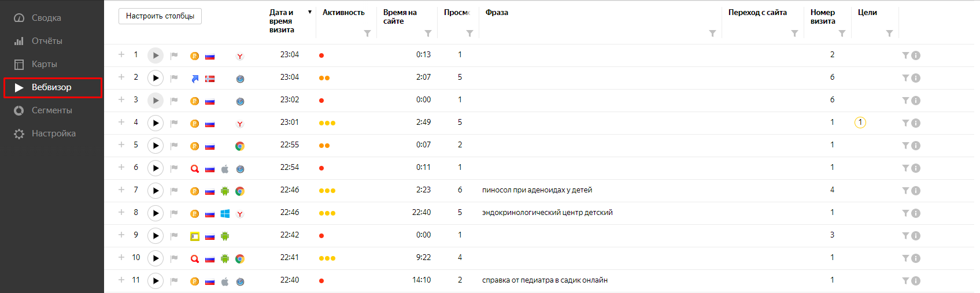The width and height of the screenshot is (980, 293).
Task: Click the info icon for visit 4
Action: [x=916, y=123]
